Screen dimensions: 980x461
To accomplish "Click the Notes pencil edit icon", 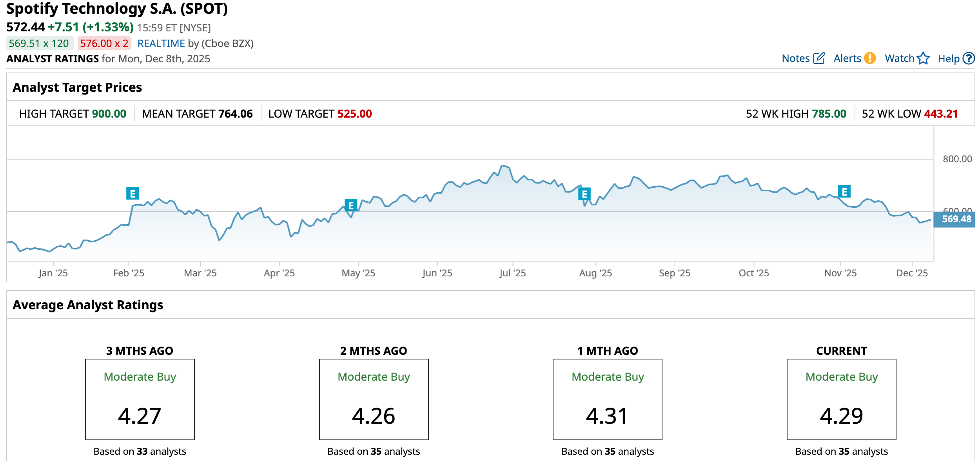I will point(819,58).
